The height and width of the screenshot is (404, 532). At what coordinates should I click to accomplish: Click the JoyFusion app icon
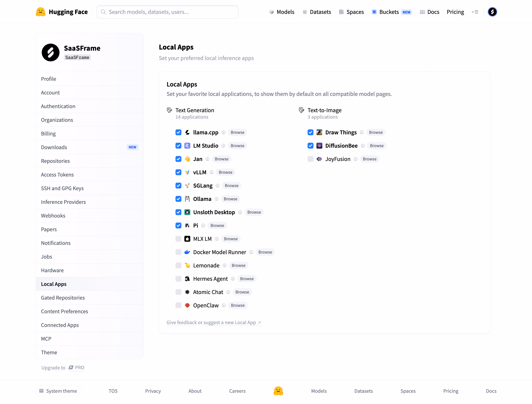click(x=319, y=159)
